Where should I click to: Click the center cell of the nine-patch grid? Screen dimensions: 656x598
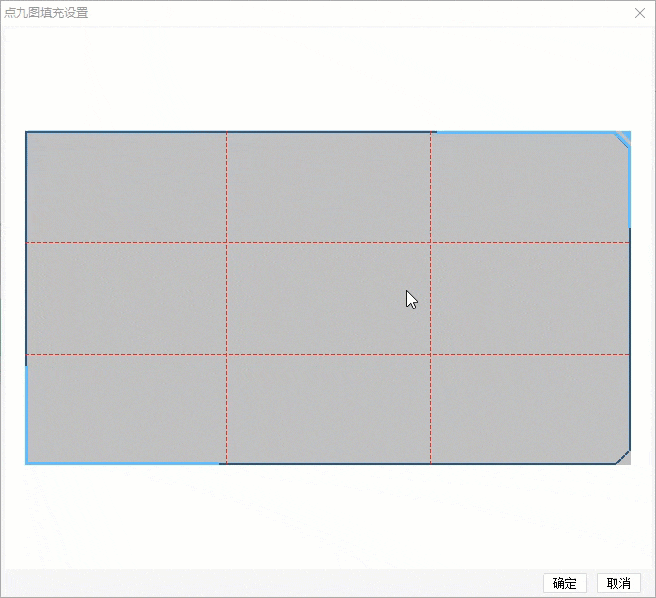coord(328,298)
